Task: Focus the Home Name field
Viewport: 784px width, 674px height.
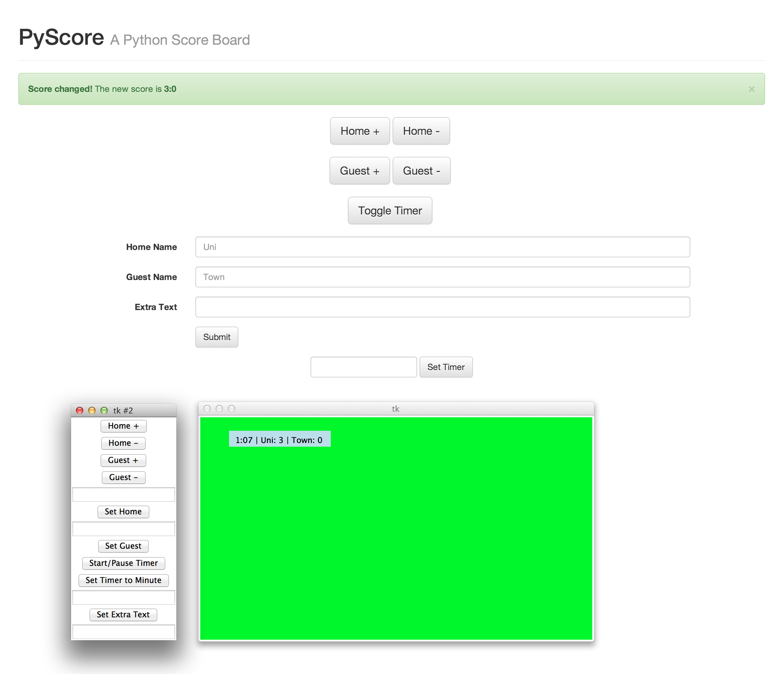Action: click(442, 247)
